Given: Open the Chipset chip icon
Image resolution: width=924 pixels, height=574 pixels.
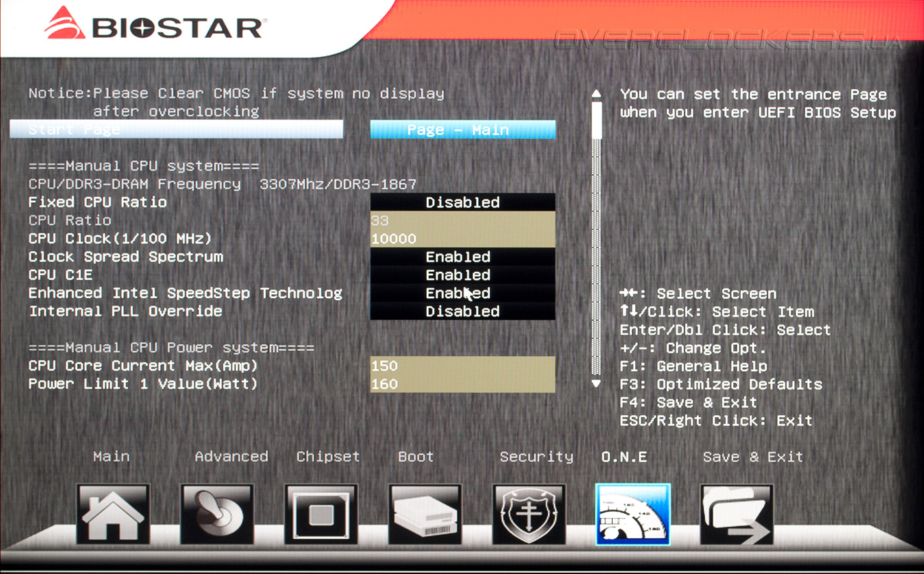Looking at the screenshot, I should click(x=321, y=515).
